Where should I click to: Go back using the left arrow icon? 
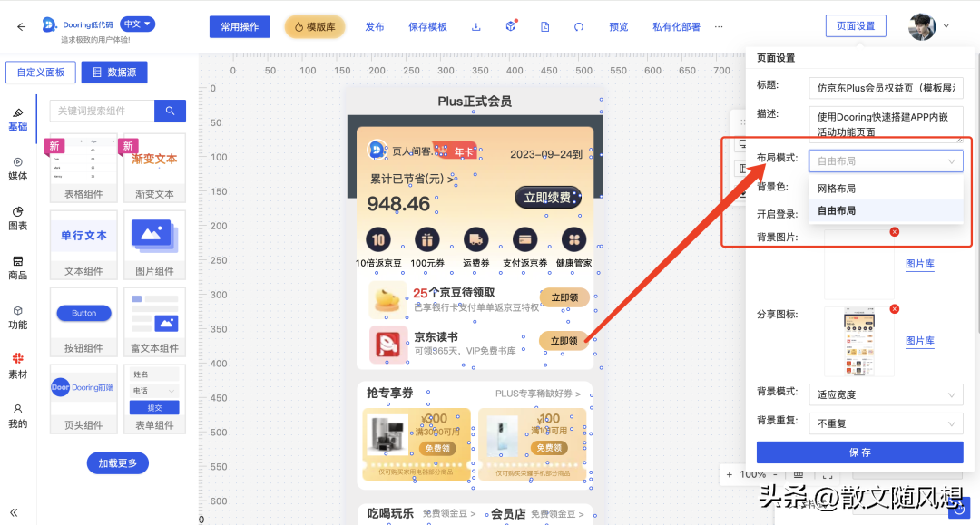tap(21, 26)
